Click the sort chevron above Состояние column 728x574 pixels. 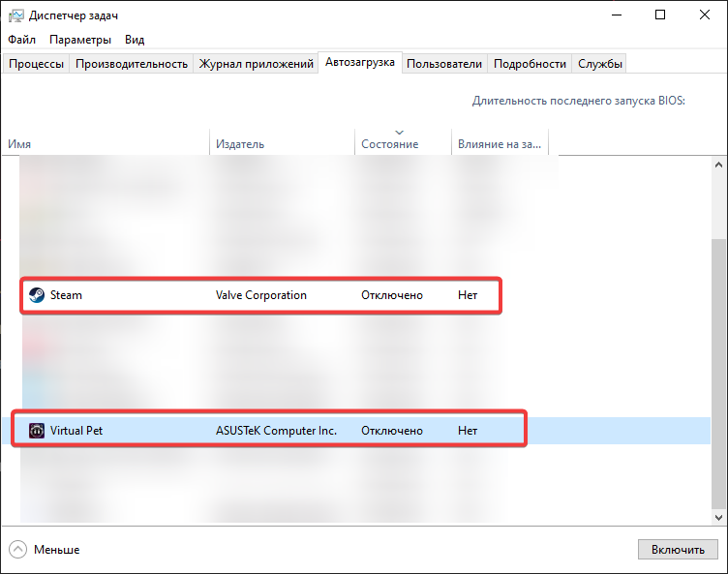pyautogui.click(x=400, y=132)
